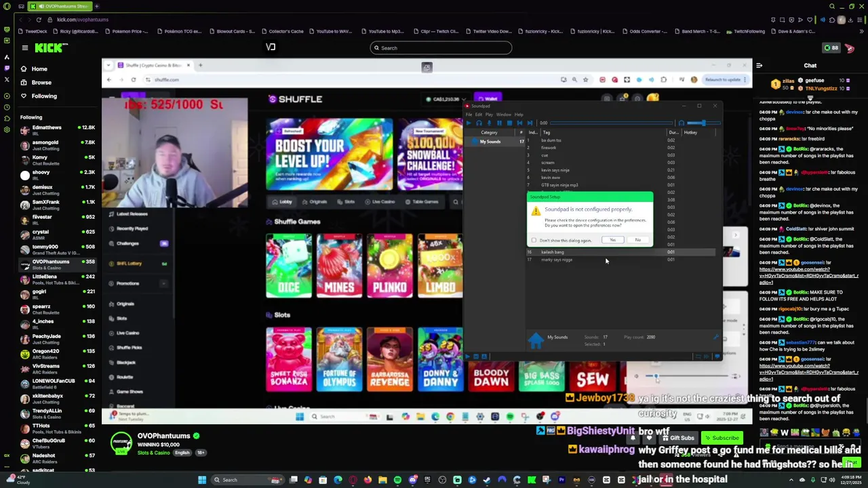Adjust the Soundpad volume slider
Image resolution: width=868 pixels, height=488 pixels.
(704, 123)
